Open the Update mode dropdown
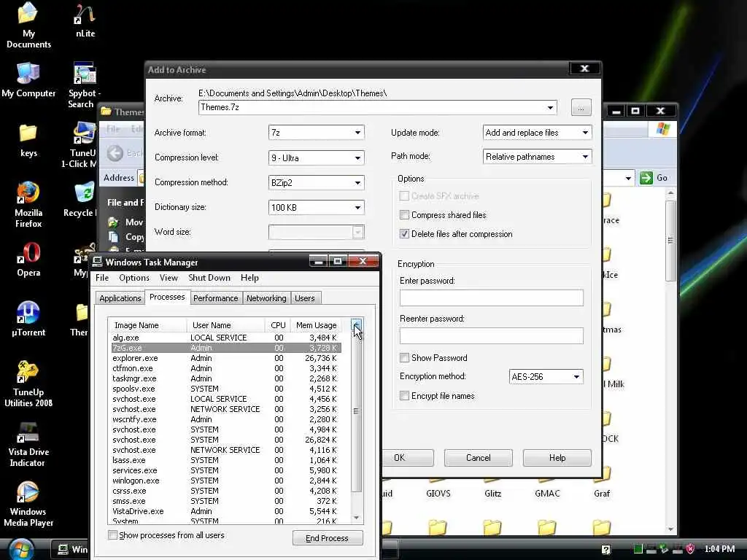 pyautogui.click(x=586, y=133)
